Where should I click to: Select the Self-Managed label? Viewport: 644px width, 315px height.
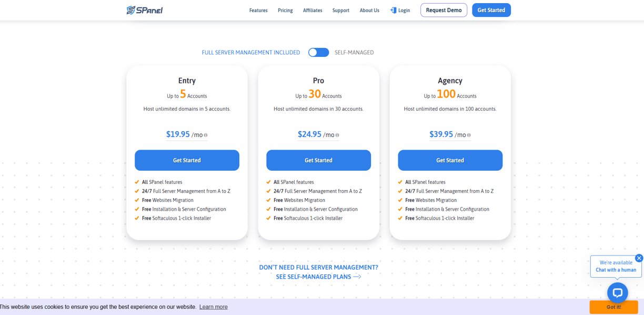point(354,53)
